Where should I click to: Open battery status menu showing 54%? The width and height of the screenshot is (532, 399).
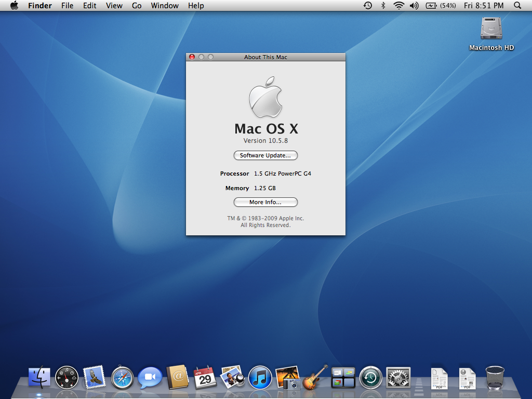pos(441,5)
